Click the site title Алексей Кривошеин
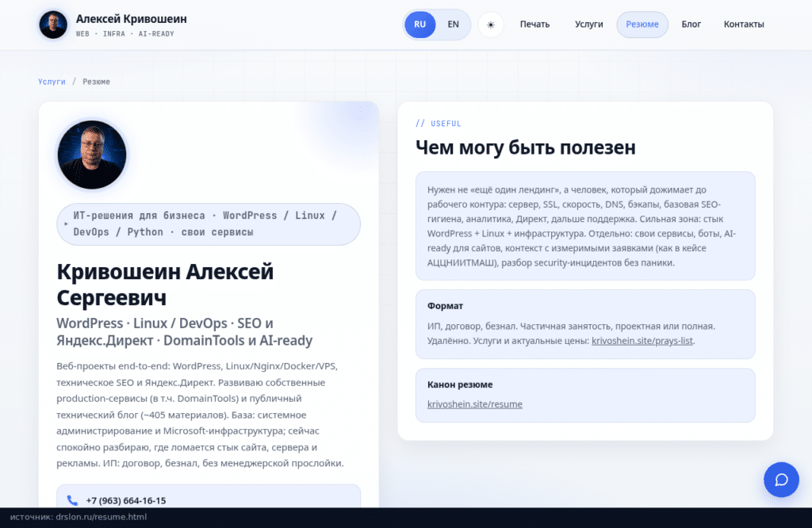 tap(132, 19)
